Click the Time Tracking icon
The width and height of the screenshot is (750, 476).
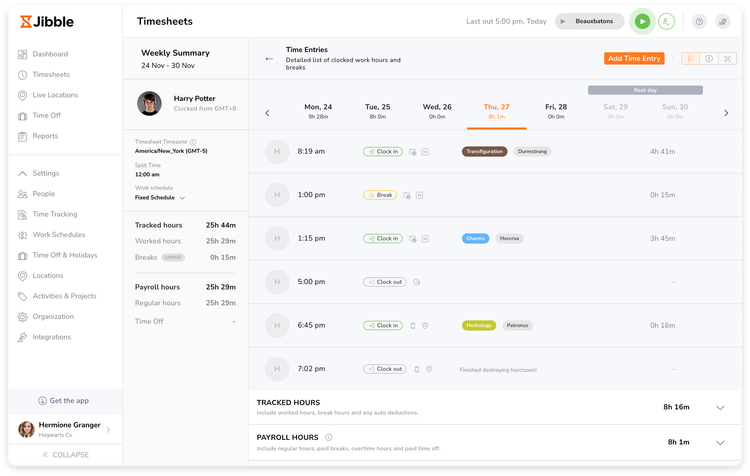tap(22, 214)
